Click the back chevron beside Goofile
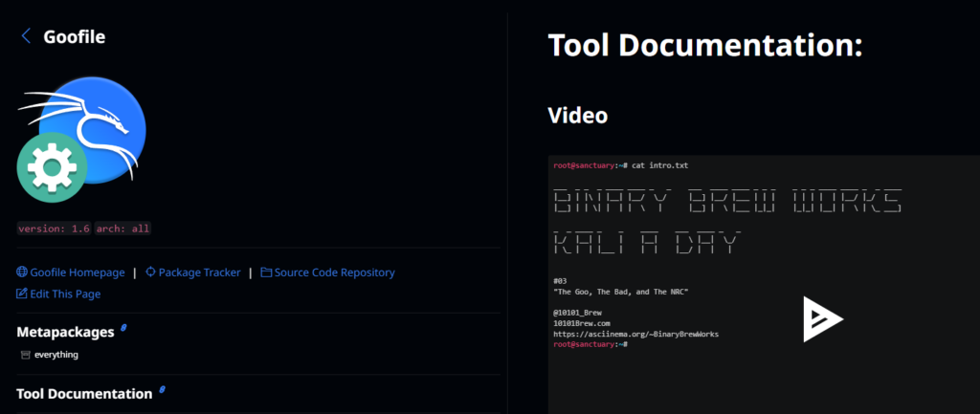This screenshot has width=980, height=414. (26, 36)
